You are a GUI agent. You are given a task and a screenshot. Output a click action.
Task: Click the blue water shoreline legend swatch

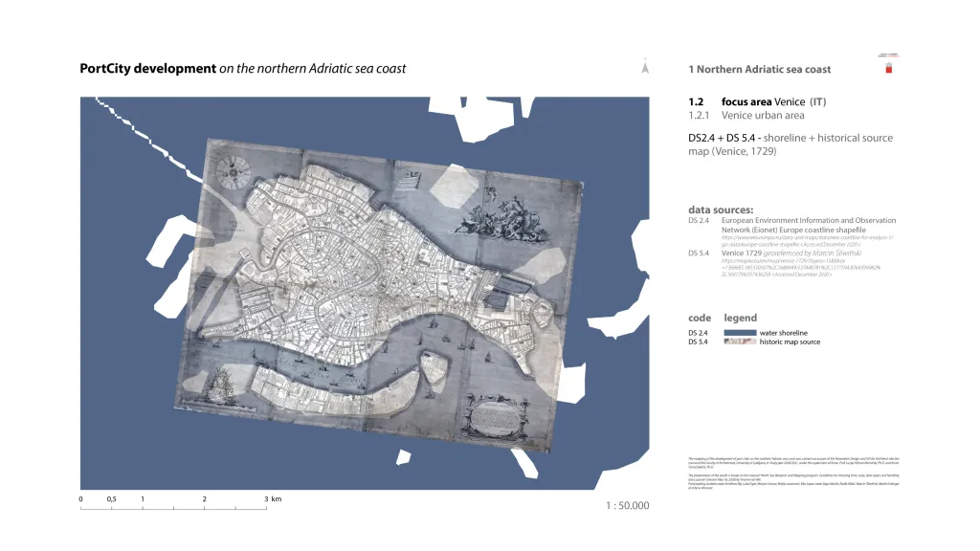(x=741, y=333)
